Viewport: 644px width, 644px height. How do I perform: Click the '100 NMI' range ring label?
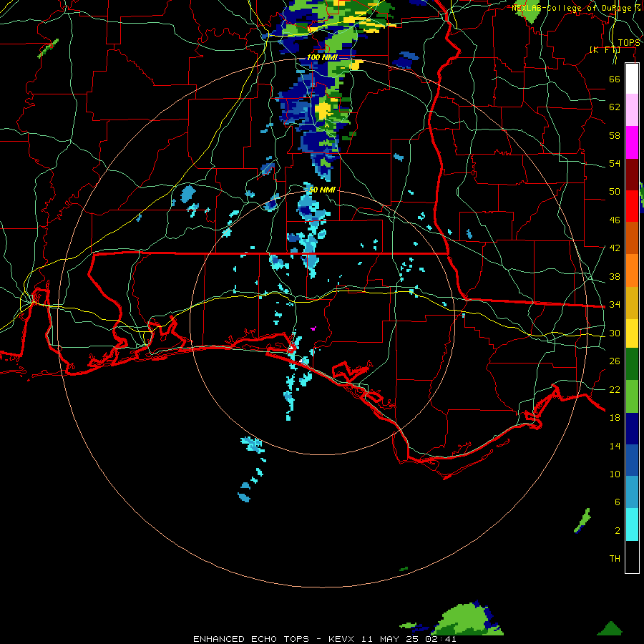[321, 57]
